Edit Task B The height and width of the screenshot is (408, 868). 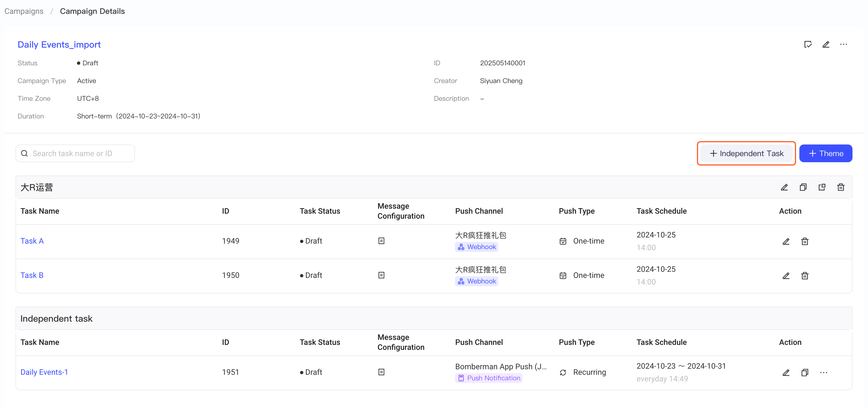pos(786,276)
